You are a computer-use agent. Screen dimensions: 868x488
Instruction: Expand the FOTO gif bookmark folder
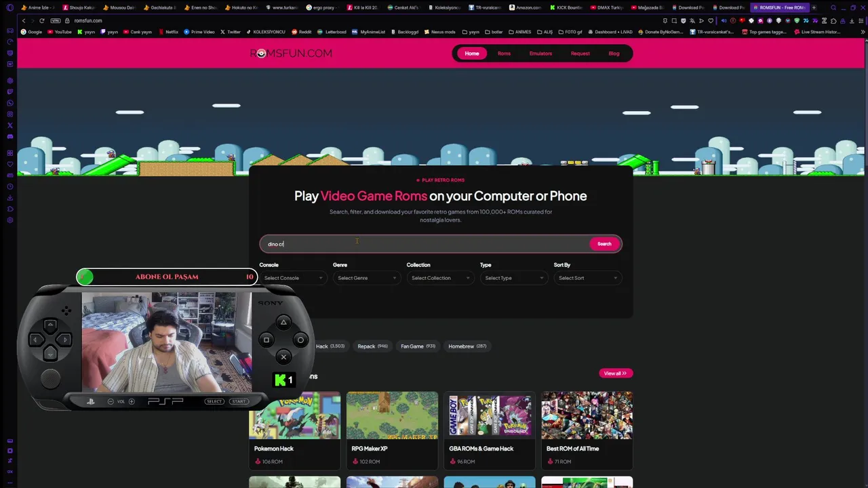click(x=571, y=32)
